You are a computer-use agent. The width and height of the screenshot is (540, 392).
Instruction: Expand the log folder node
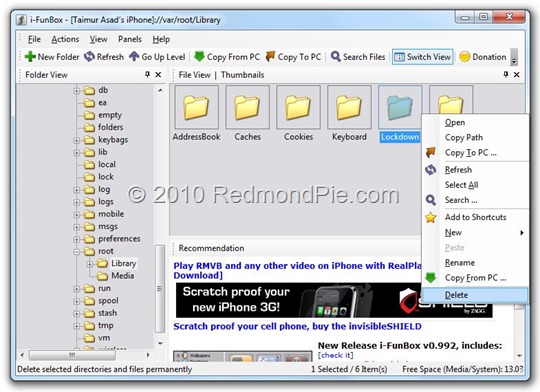tap(76, 190)
